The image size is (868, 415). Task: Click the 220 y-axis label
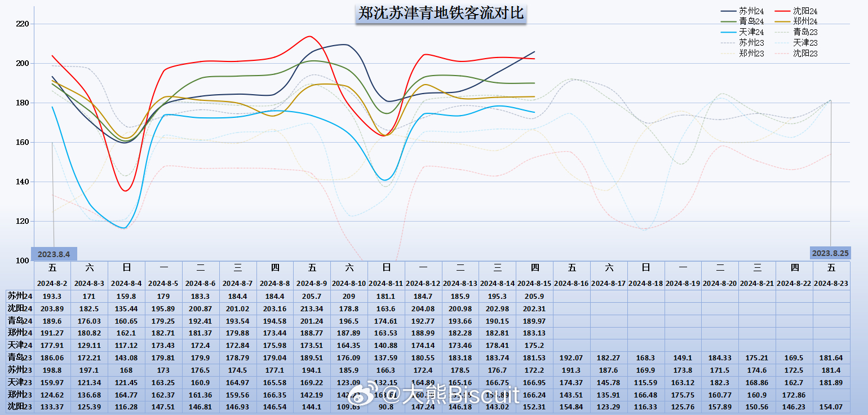tap(22, 24)
